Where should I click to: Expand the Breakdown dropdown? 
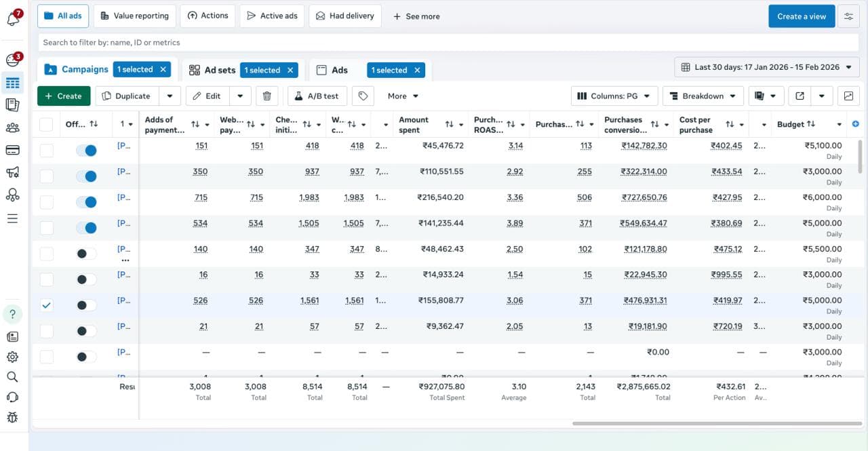[x=703, y=96]
